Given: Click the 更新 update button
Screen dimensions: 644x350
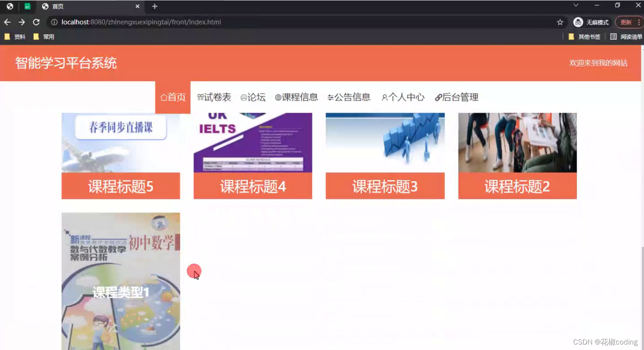Looking at the screenshot, I should 625,22.
